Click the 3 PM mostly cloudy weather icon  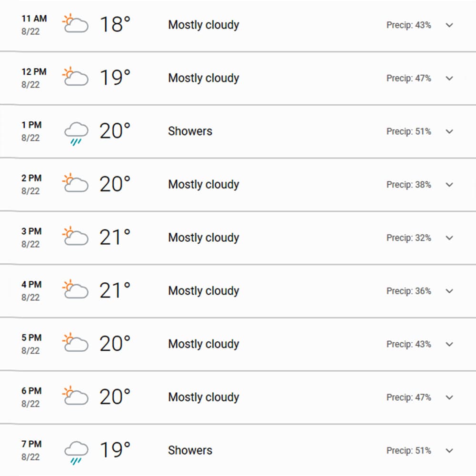[x=75, y=236]
